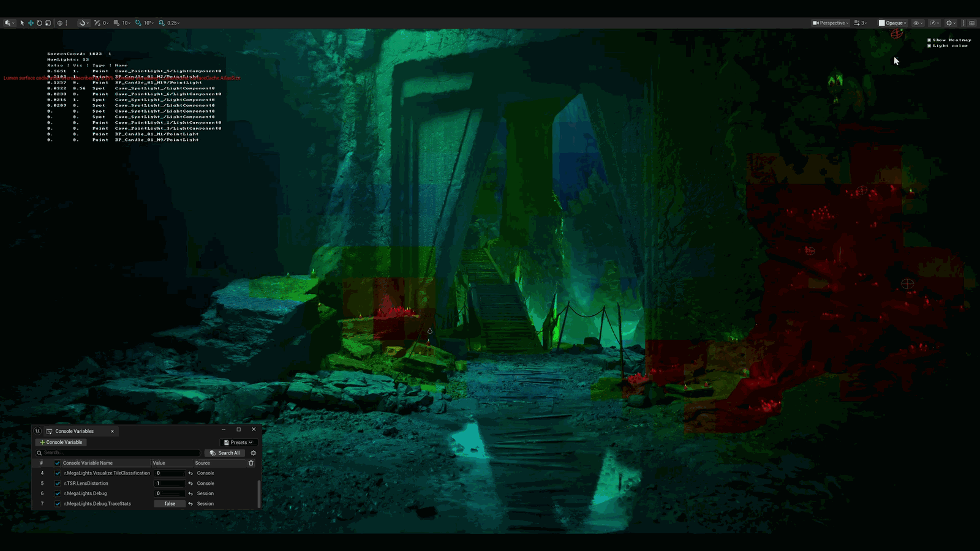Image resolution: width=980 pixels, height=551 pixels.
Task: Open the Presets dropdown
Action: (x=238, y=442)
